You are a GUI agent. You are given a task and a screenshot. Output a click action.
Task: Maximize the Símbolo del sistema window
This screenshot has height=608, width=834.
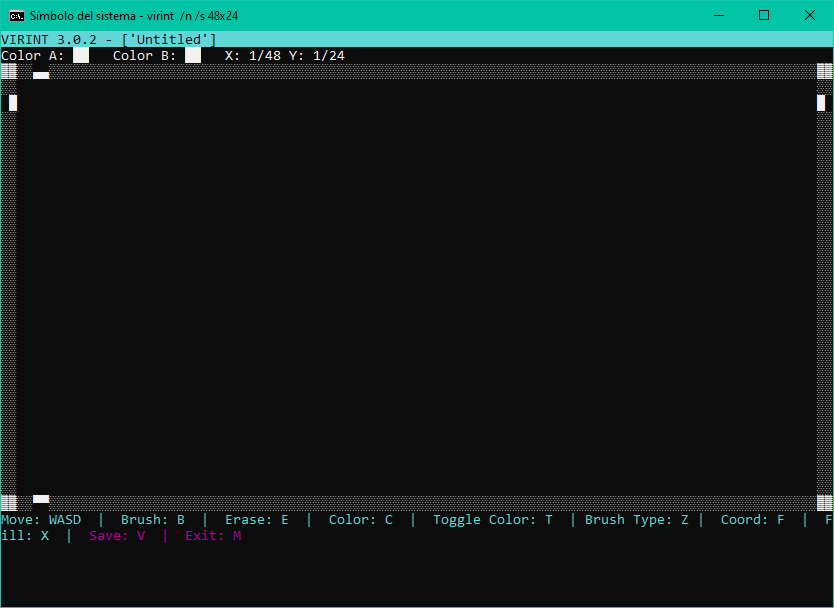[x=764, y=15]
